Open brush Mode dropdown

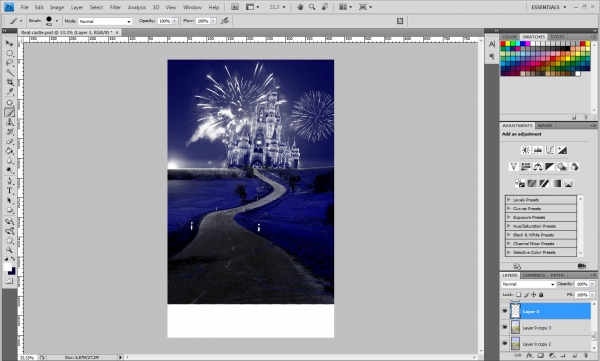click(x=105, y=21)
